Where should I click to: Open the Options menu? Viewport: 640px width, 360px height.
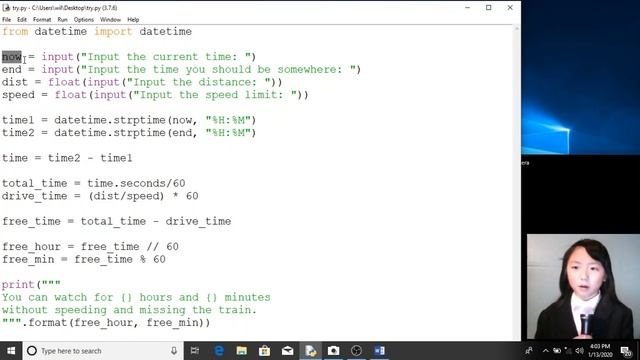pos(84,20)
